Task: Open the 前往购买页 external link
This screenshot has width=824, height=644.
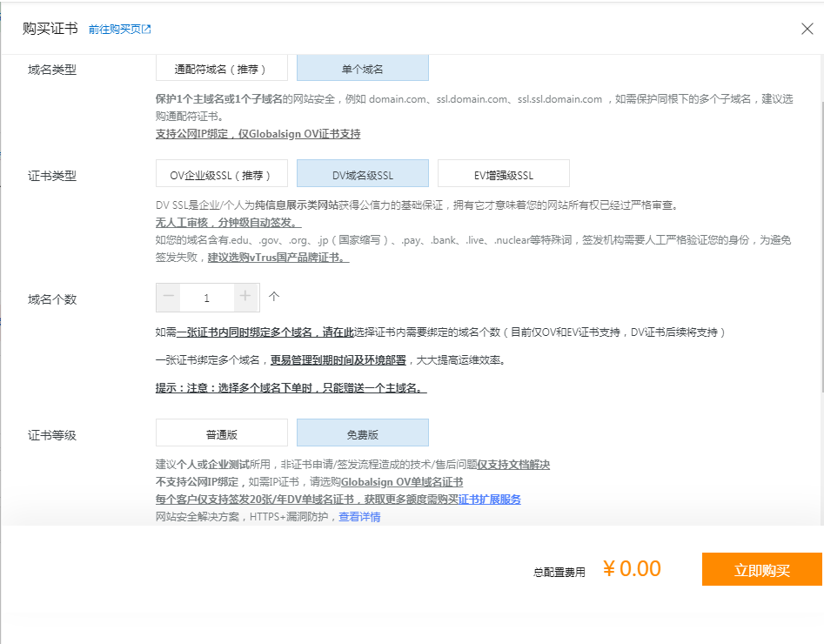Action: (120, 30)
